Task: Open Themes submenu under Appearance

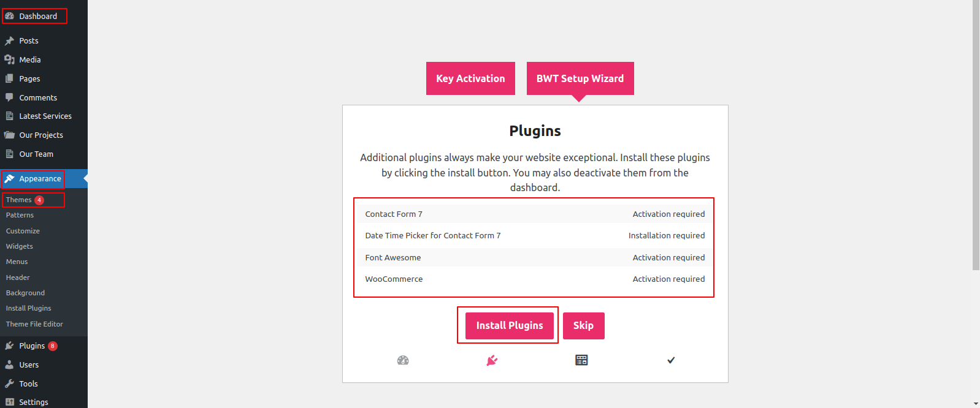Action: coord(19,200)
